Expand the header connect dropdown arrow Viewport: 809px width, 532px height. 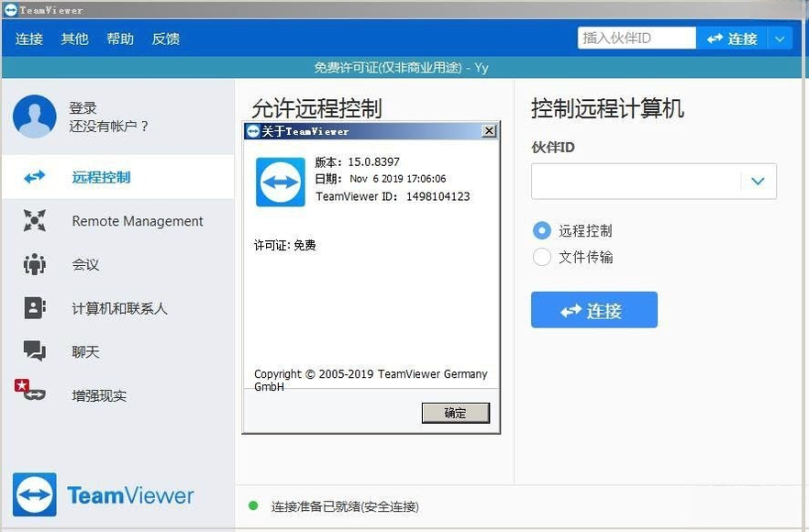point(780,39)
